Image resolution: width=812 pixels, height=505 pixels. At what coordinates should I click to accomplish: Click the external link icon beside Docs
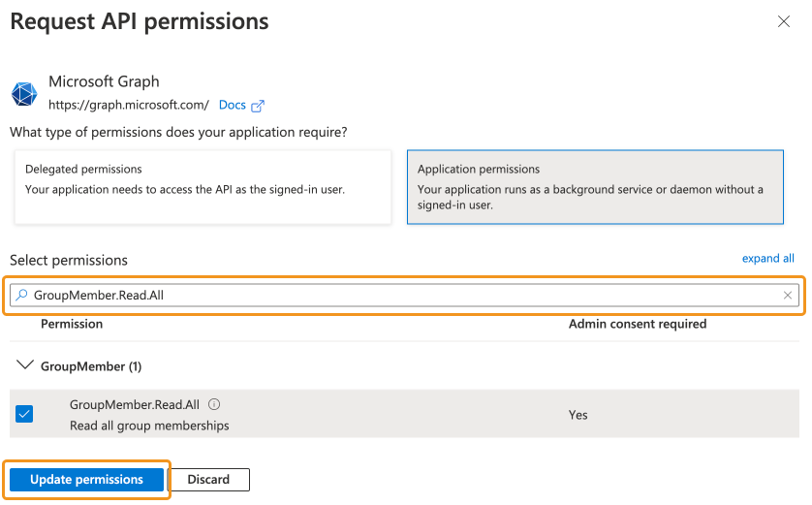pyautogui.click(x=258, y=106)
